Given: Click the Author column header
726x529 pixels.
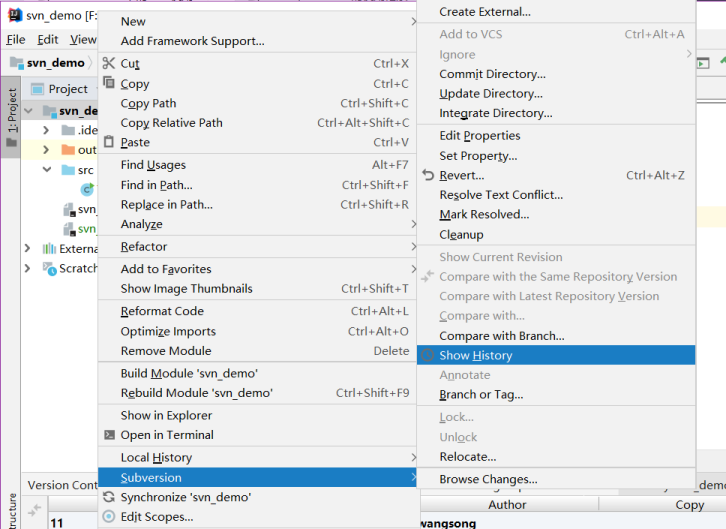Looking at the screenshot, I should (507, 505).
